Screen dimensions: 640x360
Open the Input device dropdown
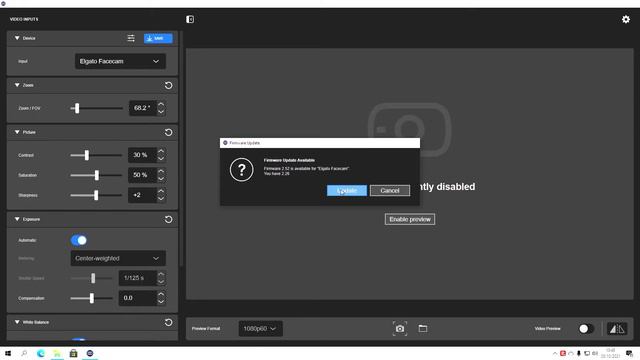(x=120, y=61)
